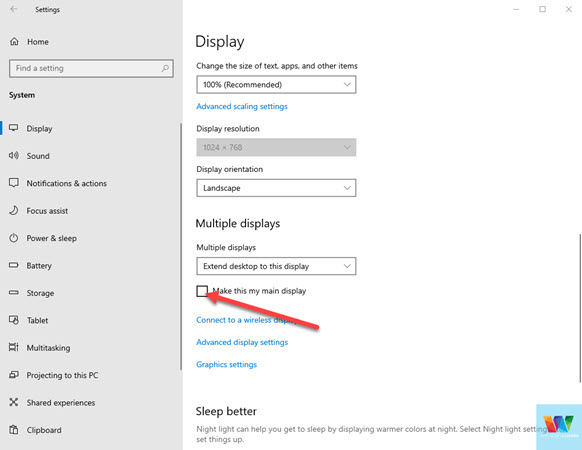
Task: Expand the 100% (Recommended) scaling dropdown
Action: tap(276, 85)
